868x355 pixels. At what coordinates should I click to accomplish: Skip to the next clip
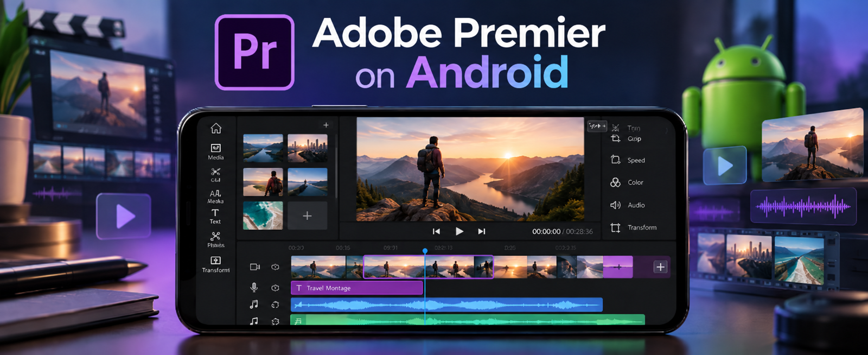(481, 231)
